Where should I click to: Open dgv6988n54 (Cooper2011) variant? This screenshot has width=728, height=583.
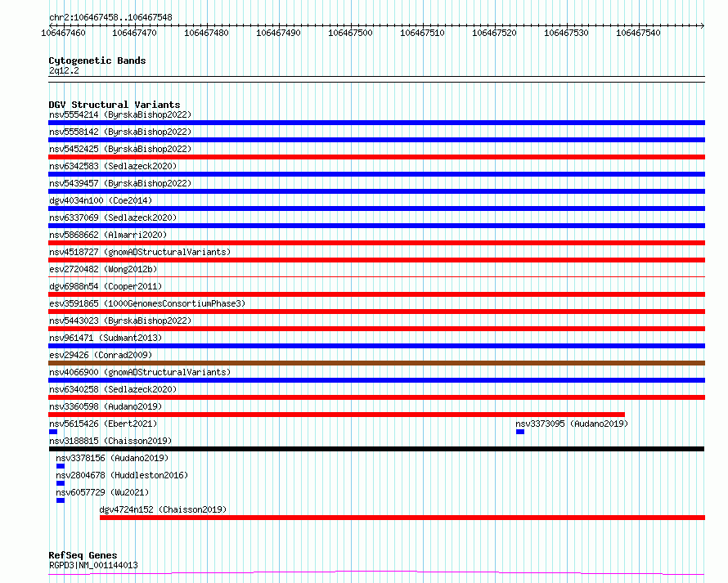tap(106, 286)
